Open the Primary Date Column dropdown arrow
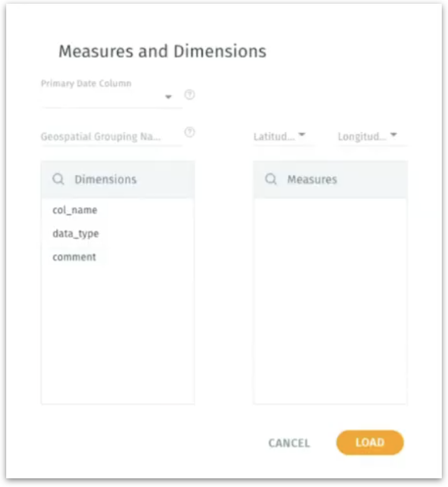Image resolution: width=448 pixels, height=487 pixels. click(168, 97)
